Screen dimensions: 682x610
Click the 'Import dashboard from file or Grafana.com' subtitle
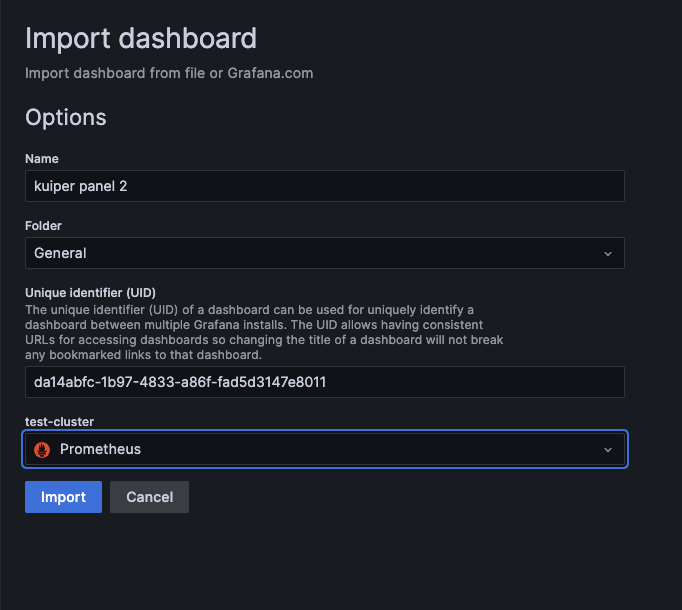click(169, 73)
